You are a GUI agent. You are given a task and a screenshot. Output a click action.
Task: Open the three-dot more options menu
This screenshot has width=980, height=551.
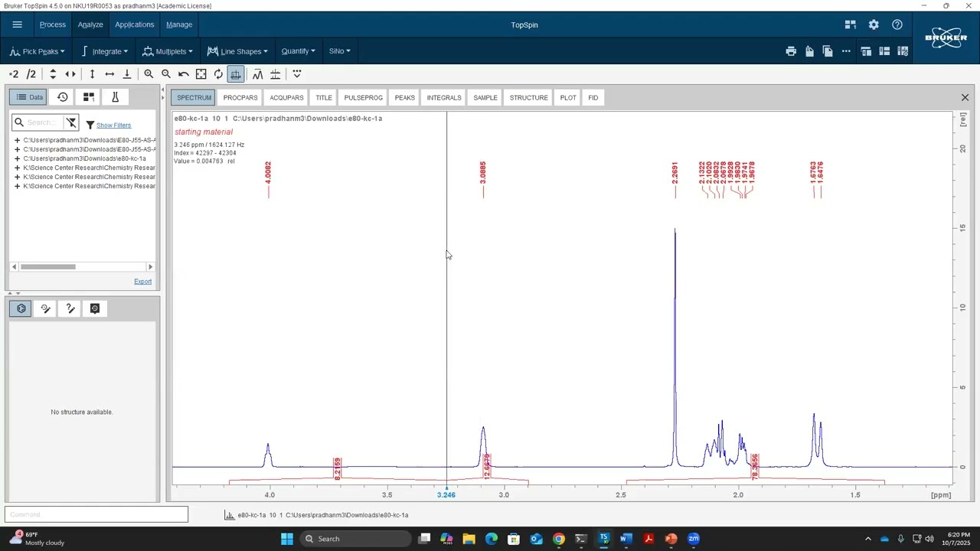(x=846, y=51)
